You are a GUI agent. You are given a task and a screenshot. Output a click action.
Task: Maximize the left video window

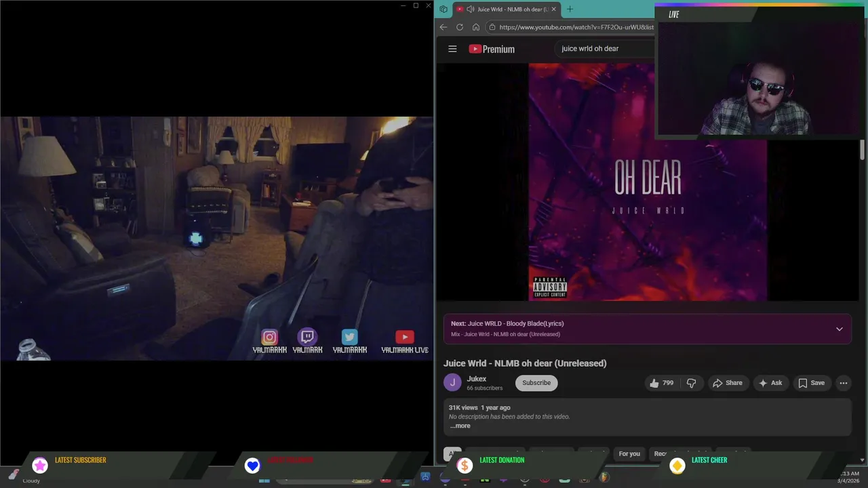(416, 5)
